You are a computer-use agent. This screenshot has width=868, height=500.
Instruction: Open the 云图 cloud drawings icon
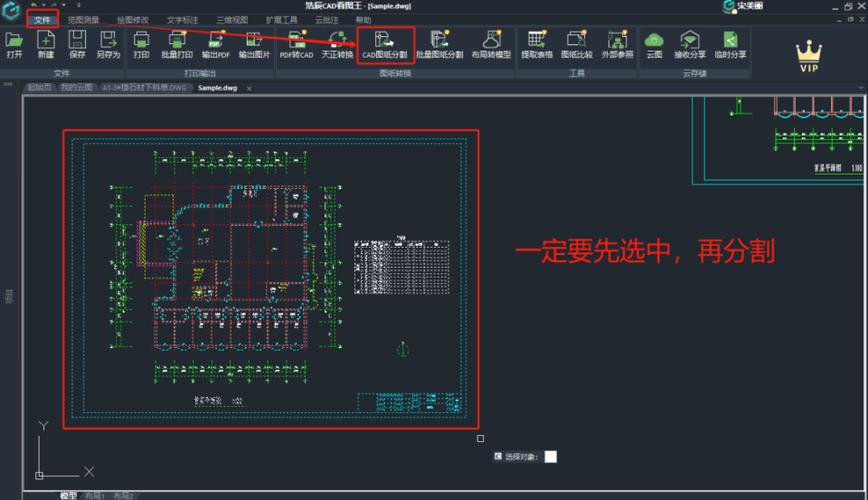coord(654,44)
